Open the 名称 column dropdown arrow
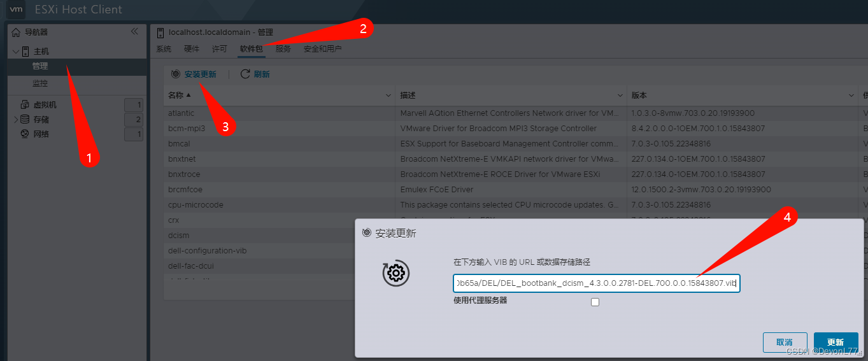The image size is (868, 361). (388, 96)
